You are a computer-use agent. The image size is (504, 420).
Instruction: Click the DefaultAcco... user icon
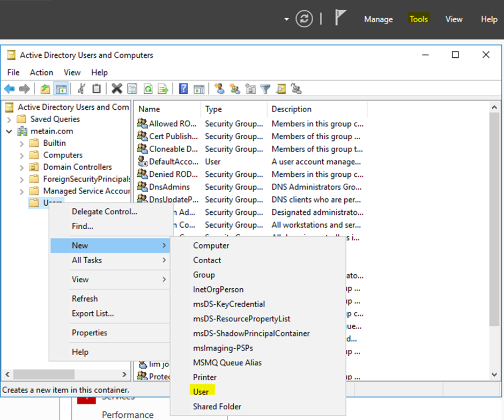coord(143,161)
